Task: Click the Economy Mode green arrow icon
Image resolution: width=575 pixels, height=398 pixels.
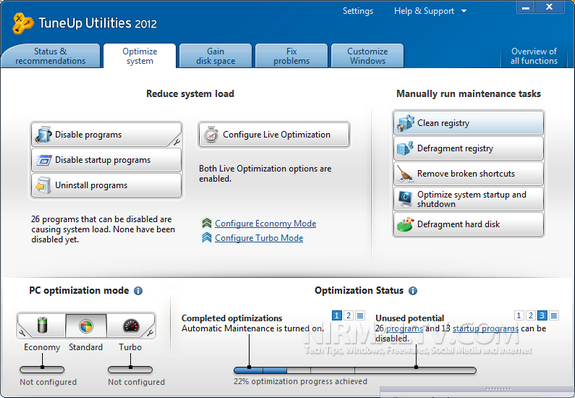Action: click(x=206, y=223)
